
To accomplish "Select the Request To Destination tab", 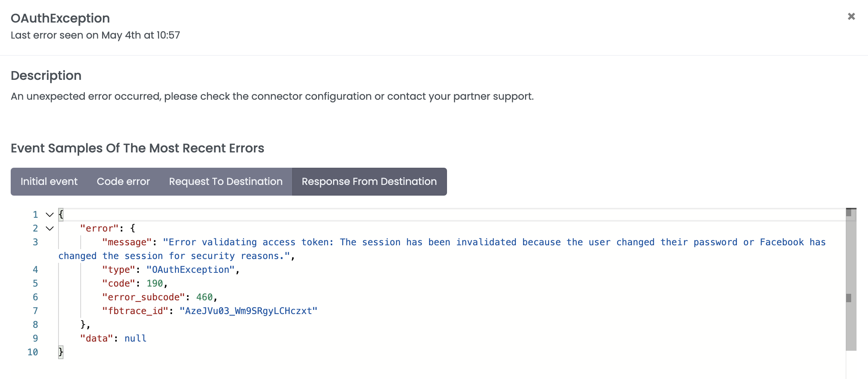I will click(226, 181).
